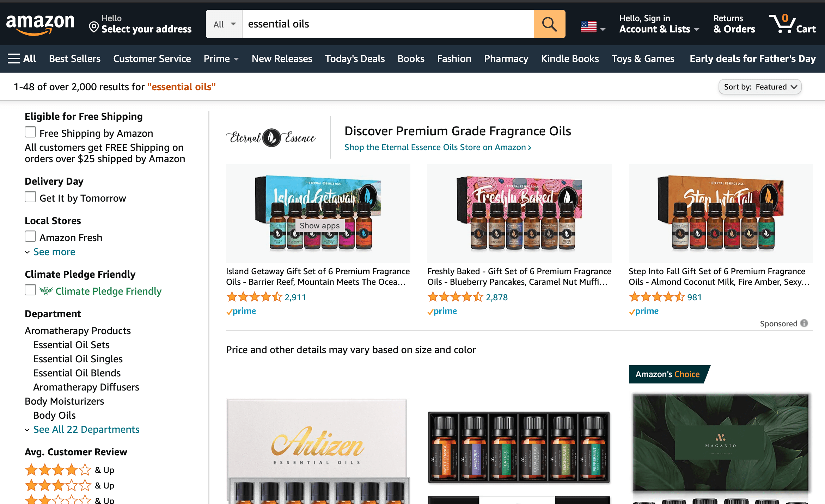Click the Climate Pledge Friendly leaf icon
The height and width of the screenshot is (504, 825).
46,291
